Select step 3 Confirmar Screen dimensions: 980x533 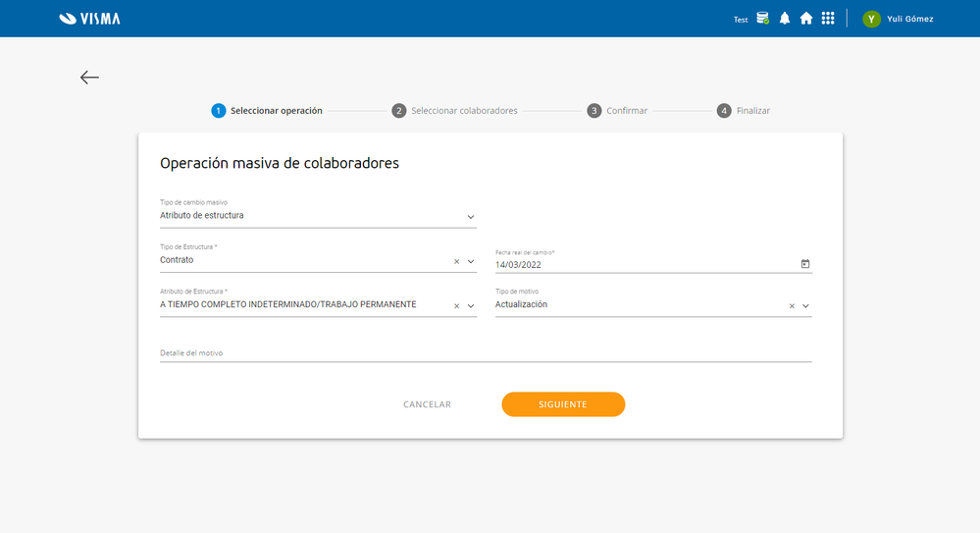click(x=617, y=111)
